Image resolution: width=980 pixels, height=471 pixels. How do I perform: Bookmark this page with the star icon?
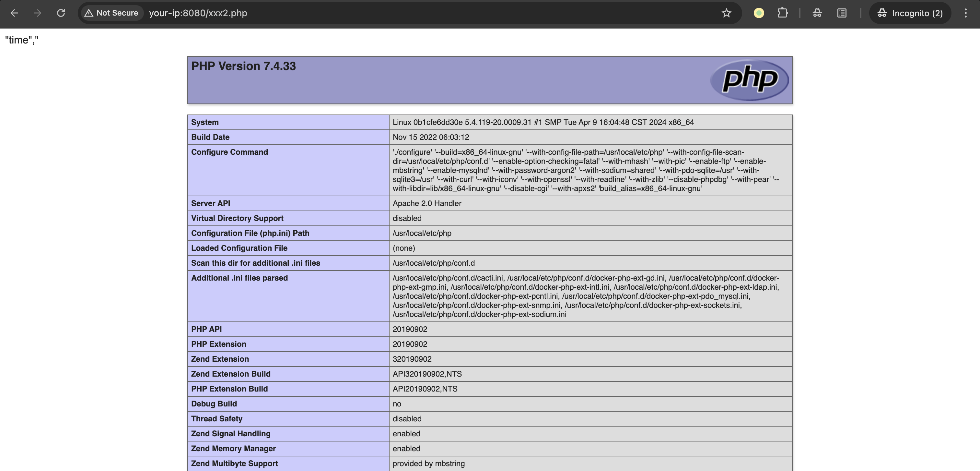(726, 13)
